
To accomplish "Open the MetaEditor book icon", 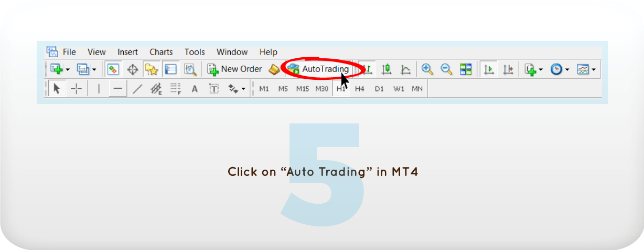I will [x=274, y=69].
